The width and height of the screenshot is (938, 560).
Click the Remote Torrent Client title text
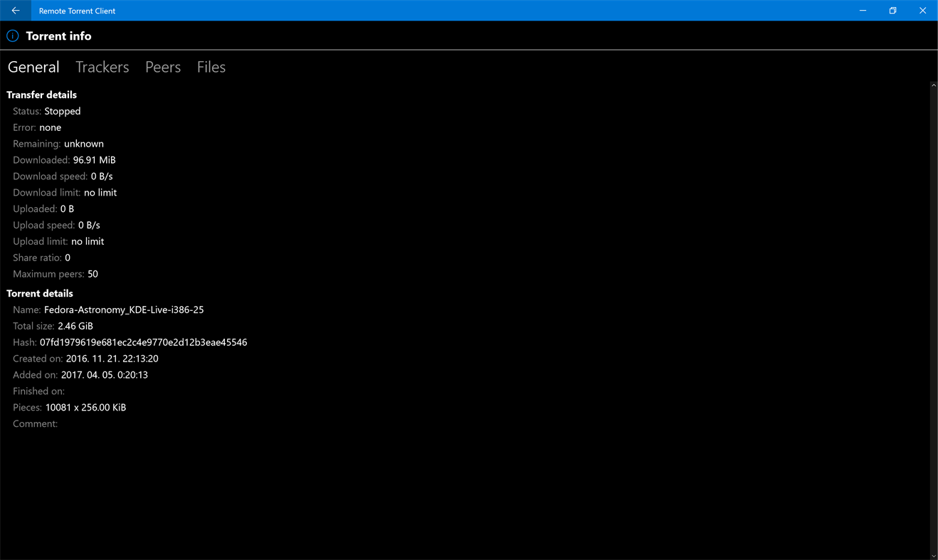77,11
